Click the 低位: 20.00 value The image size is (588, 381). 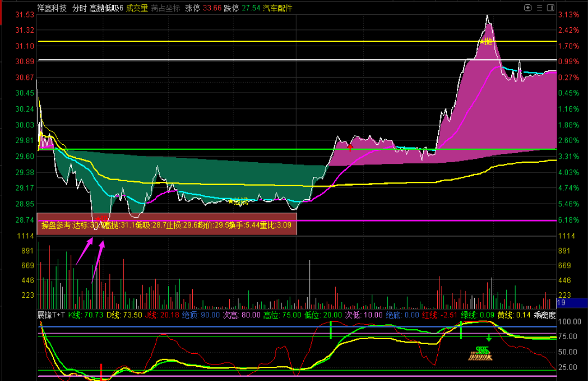click(323, 315)
